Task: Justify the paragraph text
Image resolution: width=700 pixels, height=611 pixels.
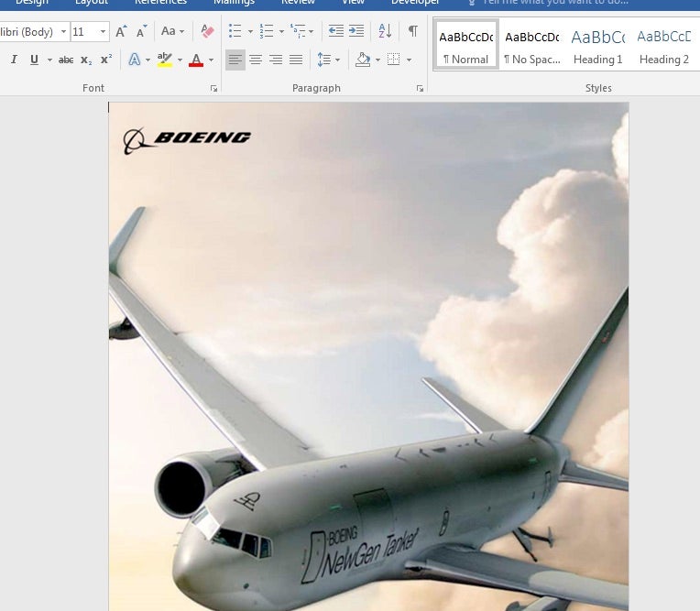Action: pyautogui.click(x=296, y=60)
